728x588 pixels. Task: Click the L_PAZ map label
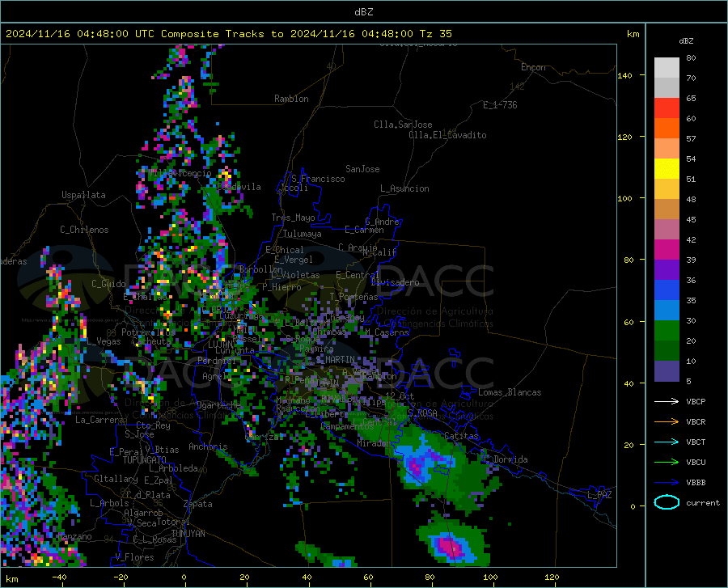point(599,495)
